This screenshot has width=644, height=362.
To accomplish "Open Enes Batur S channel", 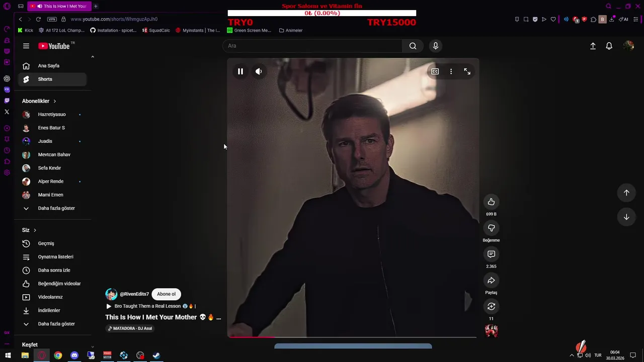I will pyautogui.click(x=52, y=128).
